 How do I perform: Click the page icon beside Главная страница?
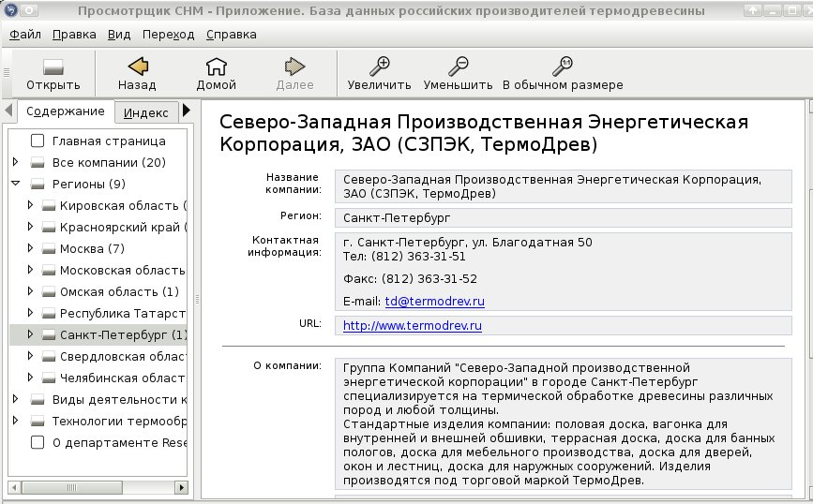38,141
